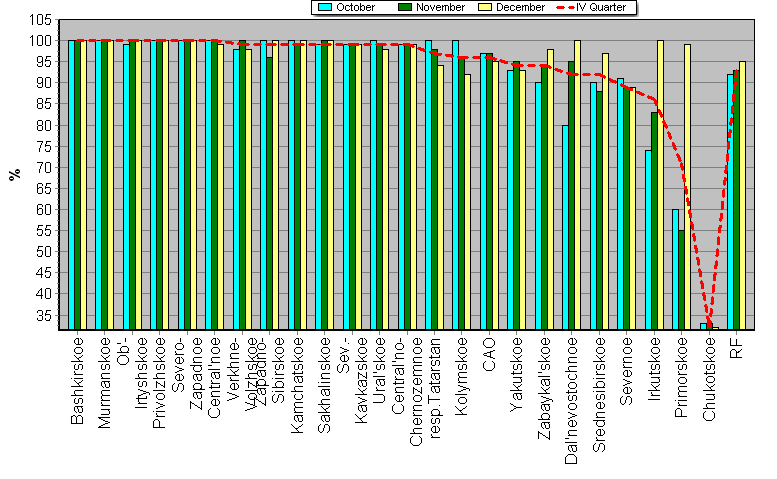The width and height of the screenshot is (777, 479).
Task: Click the y-axis value 75
Action: 43,147
